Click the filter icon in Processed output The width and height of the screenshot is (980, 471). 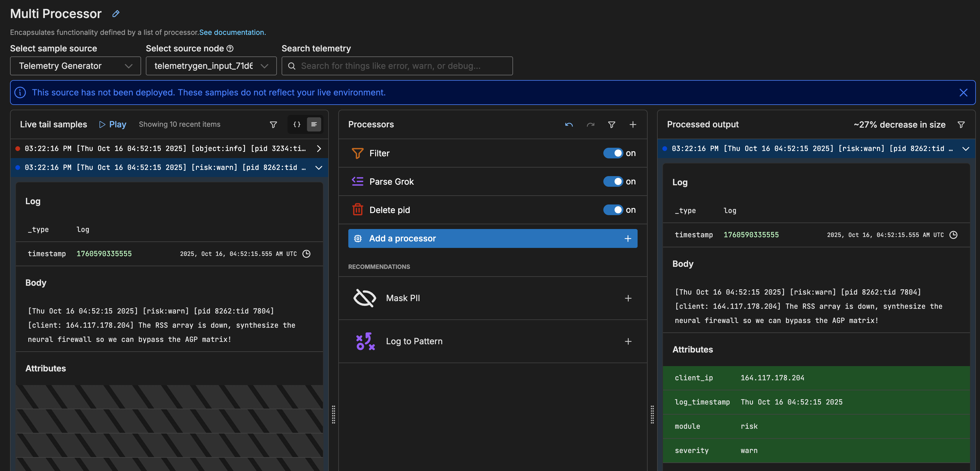click(x=961, y=124)
